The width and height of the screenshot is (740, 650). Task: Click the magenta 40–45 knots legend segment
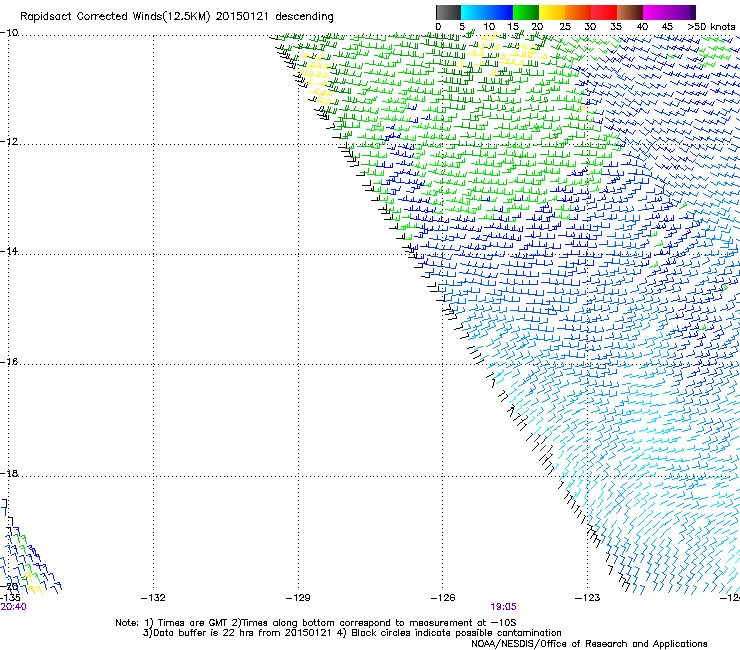pyautogui.click(x=656, y=12)
